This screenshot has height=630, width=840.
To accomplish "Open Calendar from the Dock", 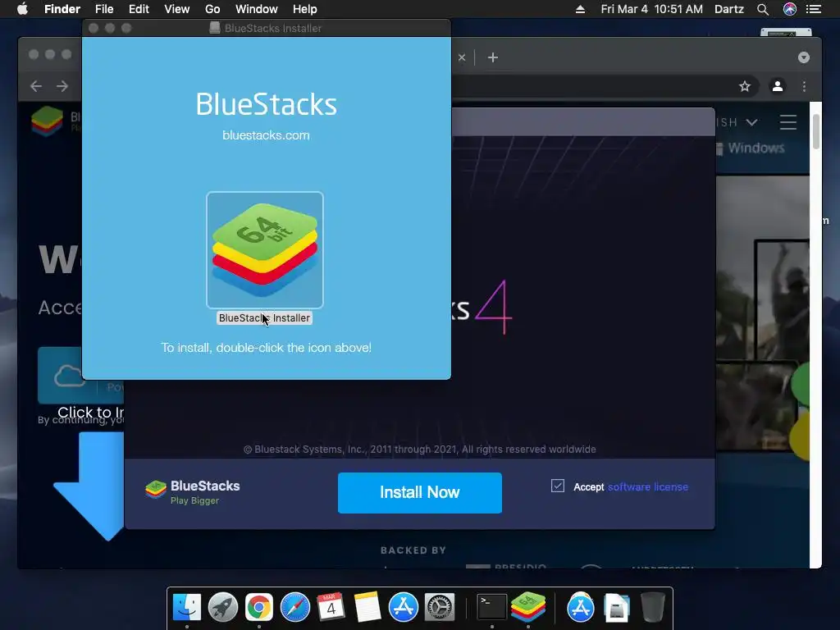I will point(331,607).
